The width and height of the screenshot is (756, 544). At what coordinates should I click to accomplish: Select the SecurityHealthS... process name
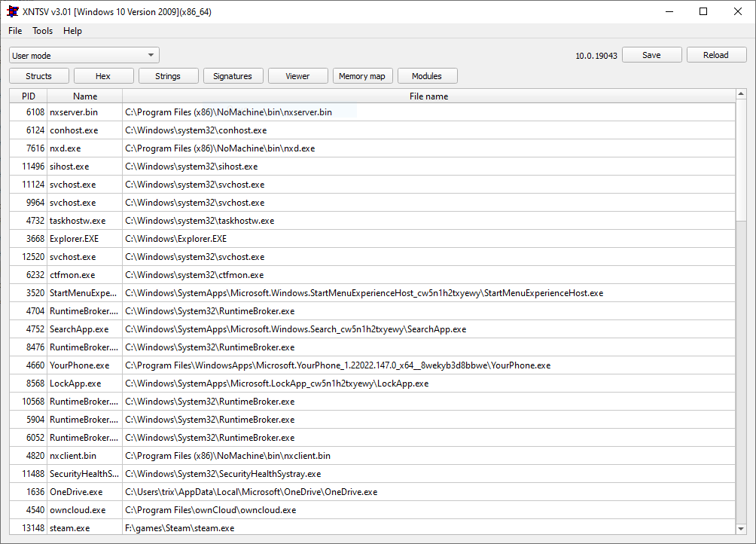point(84,474)
